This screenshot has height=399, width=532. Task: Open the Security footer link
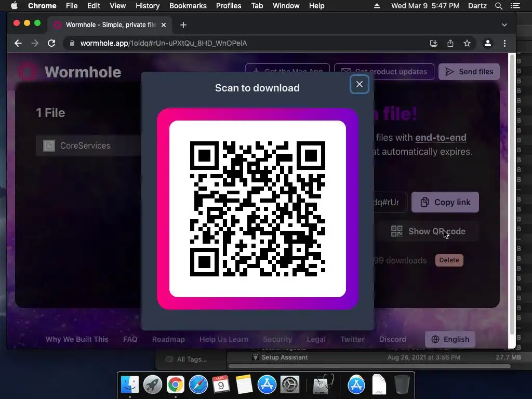[x=277, y=339]
